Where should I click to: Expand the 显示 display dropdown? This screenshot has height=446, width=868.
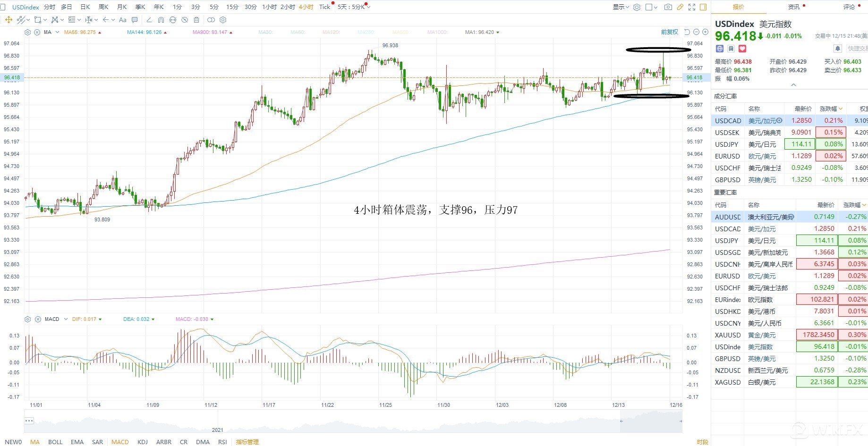[x=621, y=7]
